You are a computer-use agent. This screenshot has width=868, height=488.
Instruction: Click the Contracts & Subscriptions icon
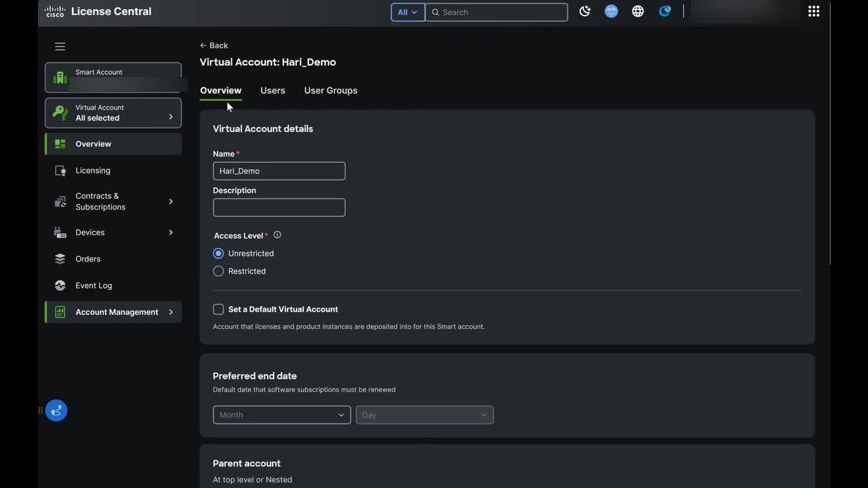tap(60, 201)
